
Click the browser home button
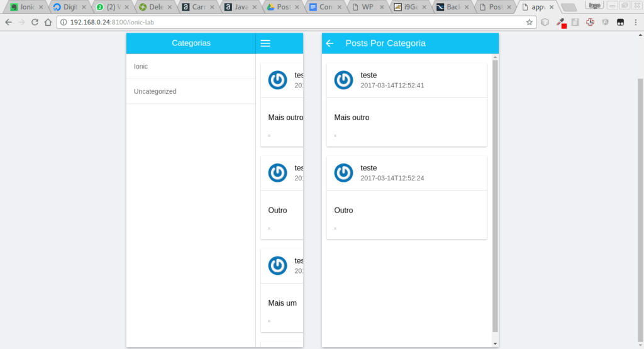click(48, 22)
